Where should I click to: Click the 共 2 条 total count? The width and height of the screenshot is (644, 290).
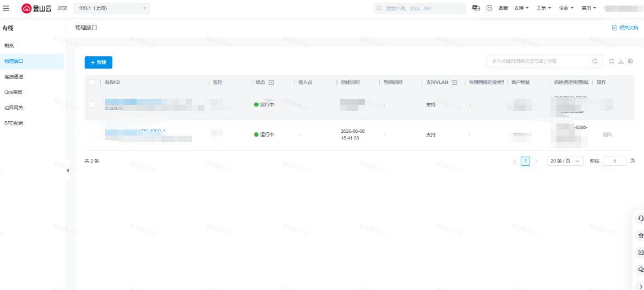(x=92, y=161)
